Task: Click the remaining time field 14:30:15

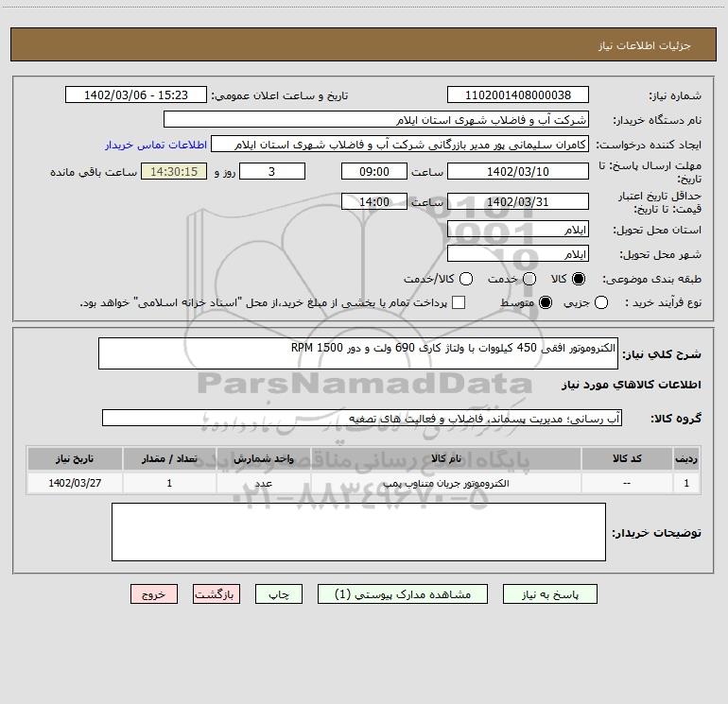Action: point(174,171)
